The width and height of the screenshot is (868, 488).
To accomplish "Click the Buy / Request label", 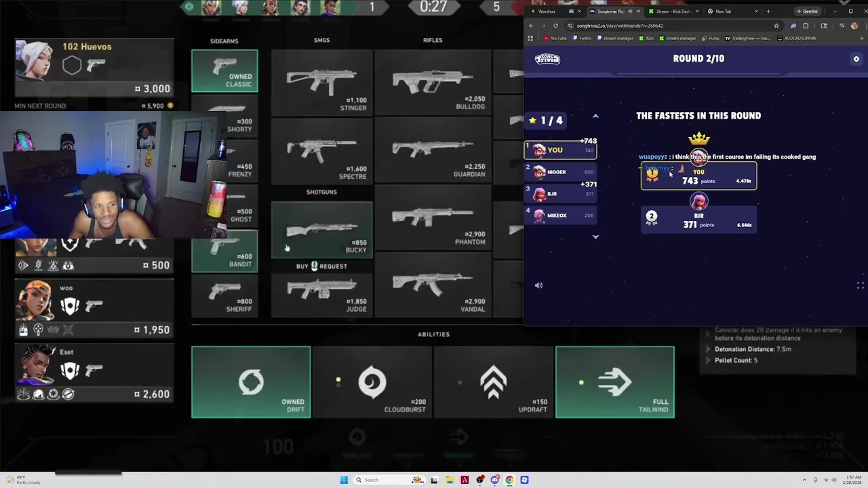I will tap(321, 266).
